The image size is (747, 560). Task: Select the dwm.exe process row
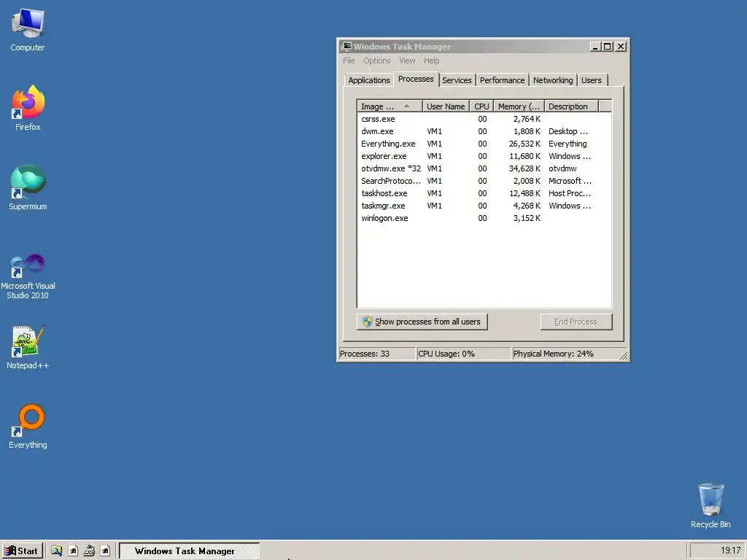[484, 131]
